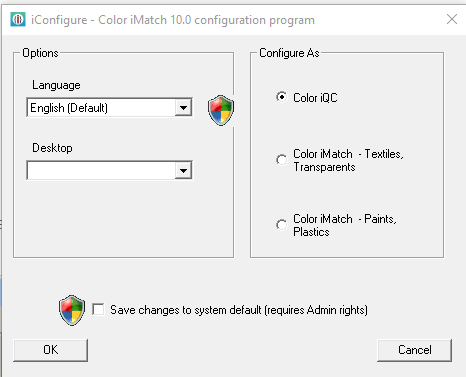The image size is (466, 377).
Task: Expand the Desktop dropdown arrow
Action: [183, 170]
